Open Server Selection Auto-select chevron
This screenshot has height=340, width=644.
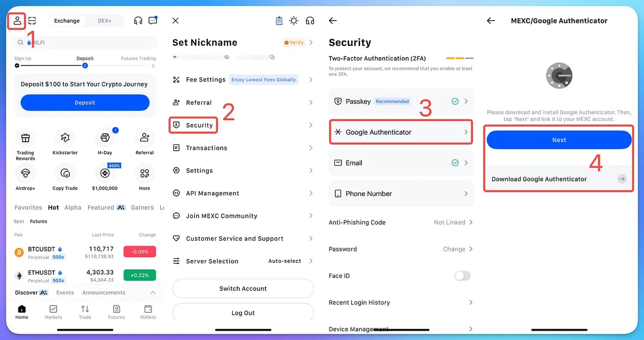(311, 261)
